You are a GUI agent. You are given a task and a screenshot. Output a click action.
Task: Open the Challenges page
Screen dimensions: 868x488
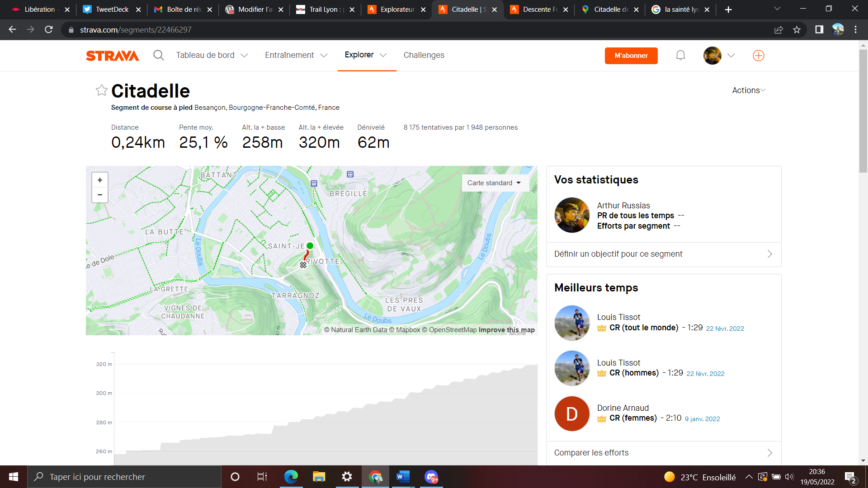[x=424, y=55]
